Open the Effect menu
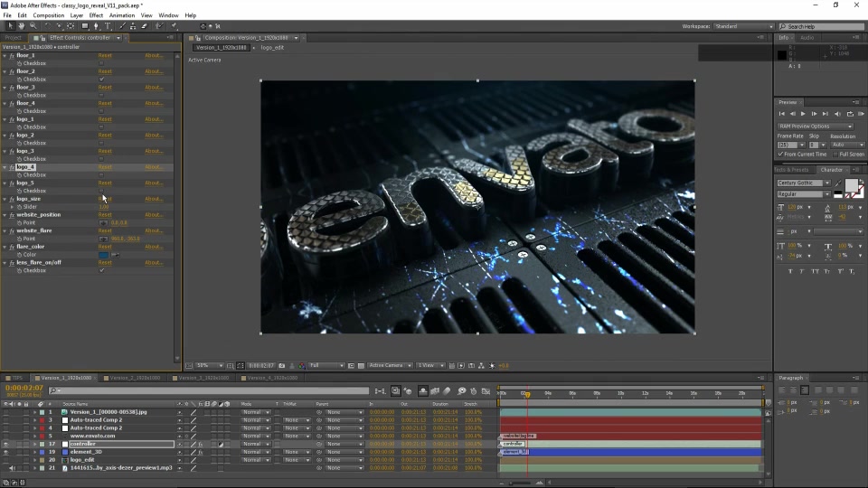This screenshot has height=488, width=868. point(96,15)
